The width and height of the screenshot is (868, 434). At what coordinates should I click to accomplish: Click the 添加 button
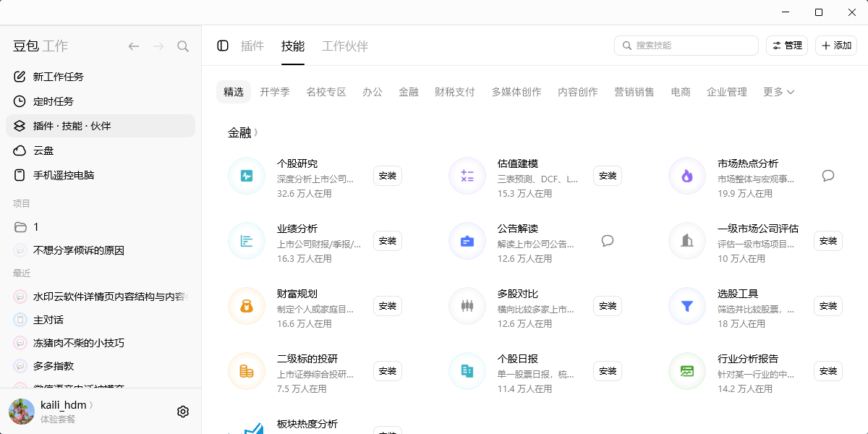pyautogui.click(x=836, y=46)
